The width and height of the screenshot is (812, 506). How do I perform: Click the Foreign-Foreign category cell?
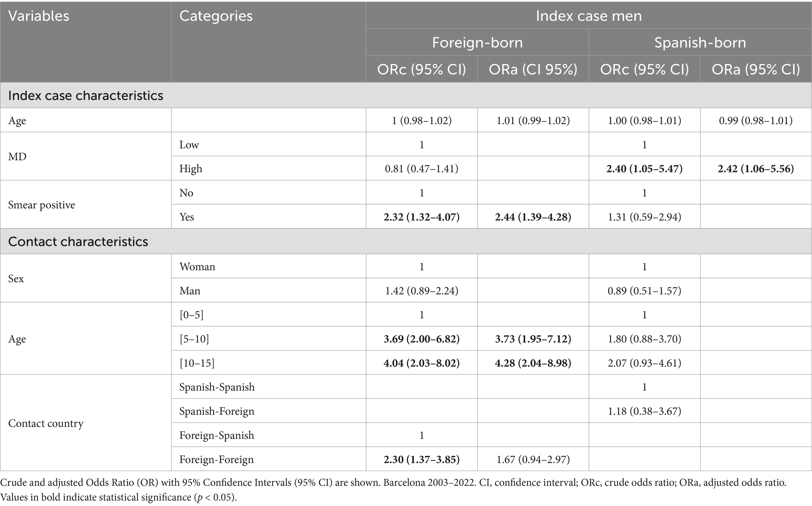click(216, 459)
